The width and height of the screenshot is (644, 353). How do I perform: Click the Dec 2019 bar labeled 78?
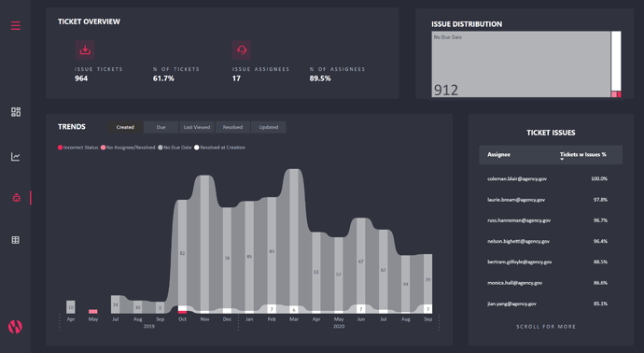point(227,258)
